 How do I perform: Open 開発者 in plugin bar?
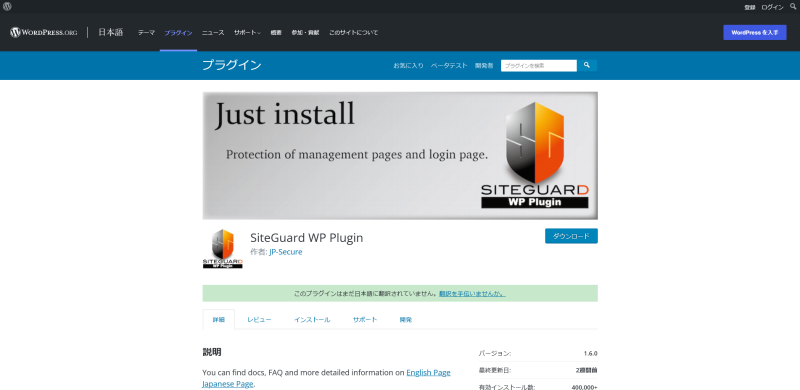tap(484, 66)
